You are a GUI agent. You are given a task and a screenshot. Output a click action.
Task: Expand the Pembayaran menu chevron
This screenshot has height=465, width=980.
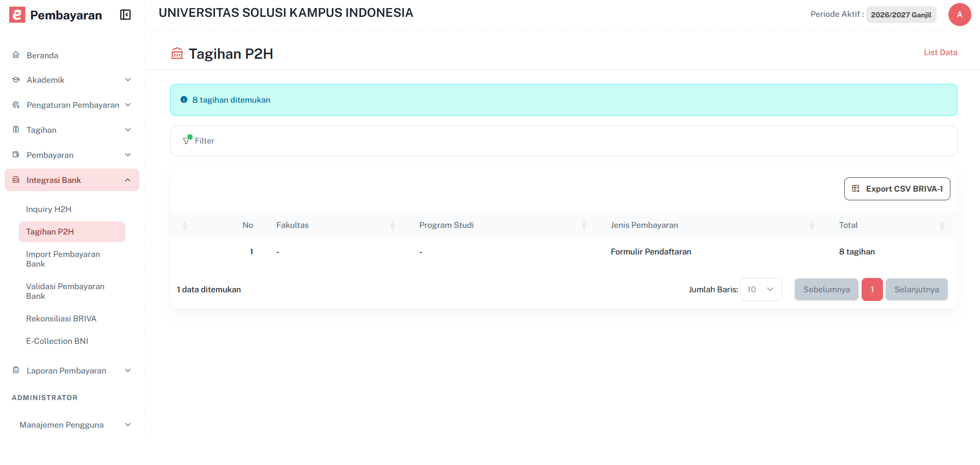tap(128, 155)
